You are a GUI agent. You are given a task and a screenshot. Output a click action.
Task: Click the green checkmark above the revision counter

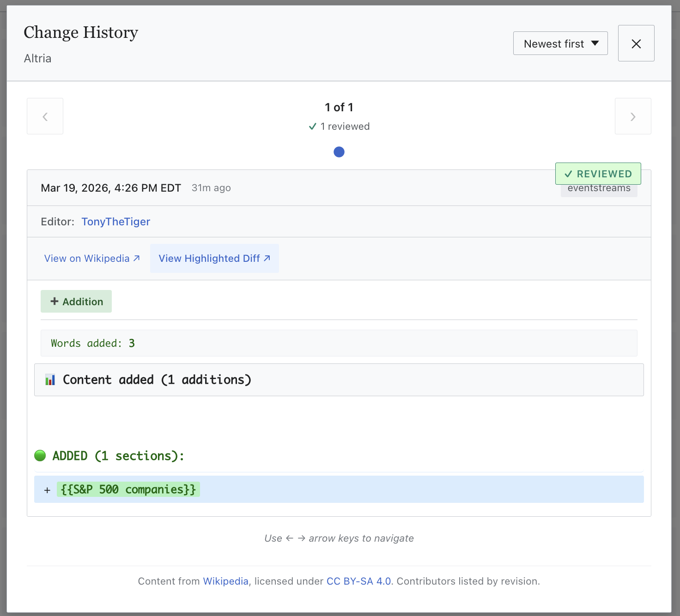click(313, 126)
